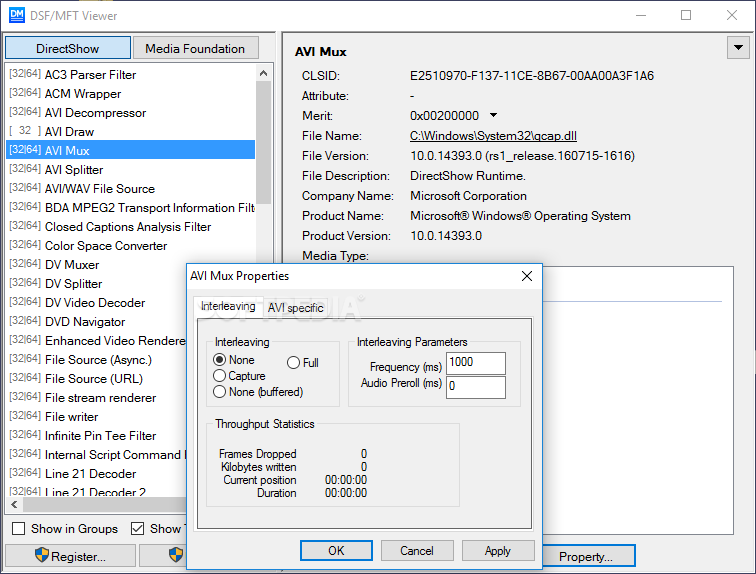Select Infinite Pin Tee Filter
This screenshot has height=574, width=756.
(96, 436)
